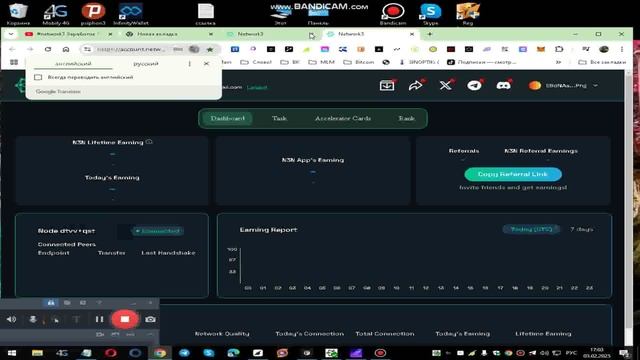This screenshot has width=640, height=360.
Task: Open the apps grid bookmark icon
Action: pyautogui.click(x=14, y=62)
